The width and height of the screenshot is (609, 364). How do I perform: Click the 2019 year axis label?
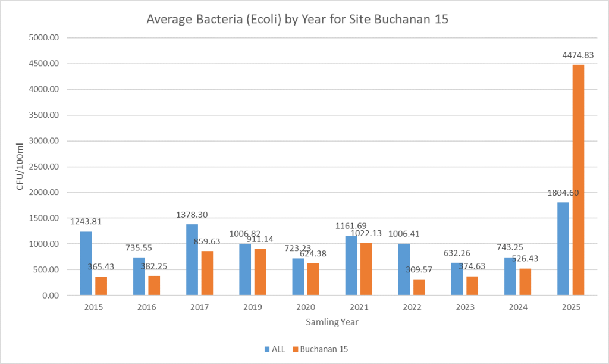click(252, 307)
